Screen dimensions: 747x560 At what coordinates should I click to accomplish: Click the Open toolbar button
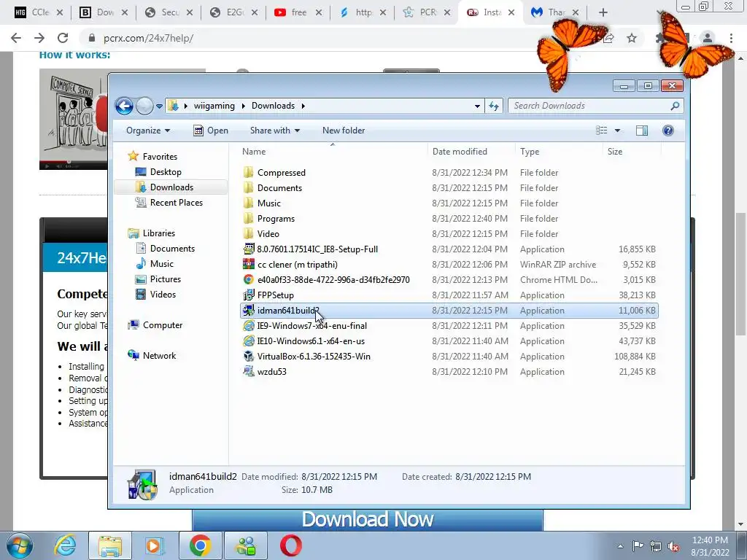[x=211, y=131]
